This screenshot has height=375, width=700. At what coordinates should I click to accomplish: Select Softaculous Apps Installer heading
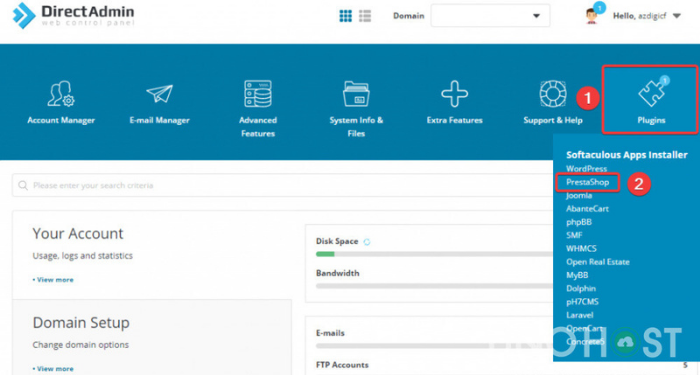627,155
